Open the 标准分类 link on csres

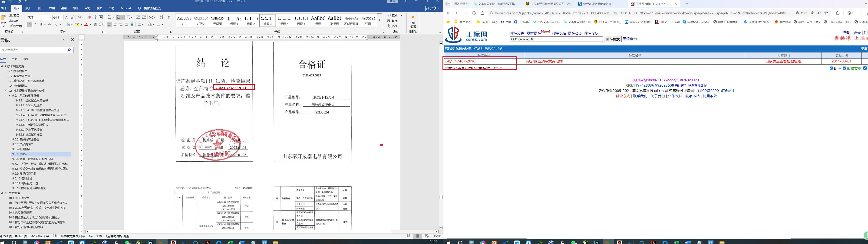click(517, 33)
